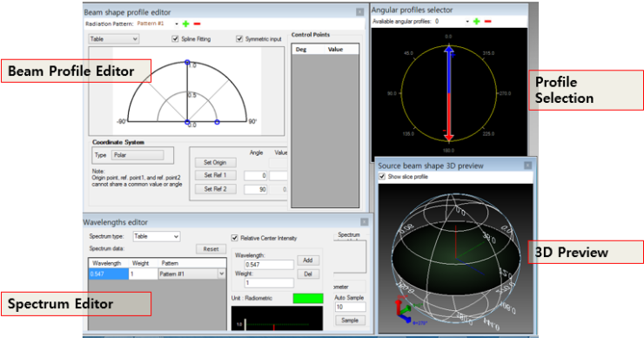This screenshot has height=338, width=644.
Task: Click the XYZ axis gizmo in 3D preview
Action: pyautogui.click(x=405, y=311)
